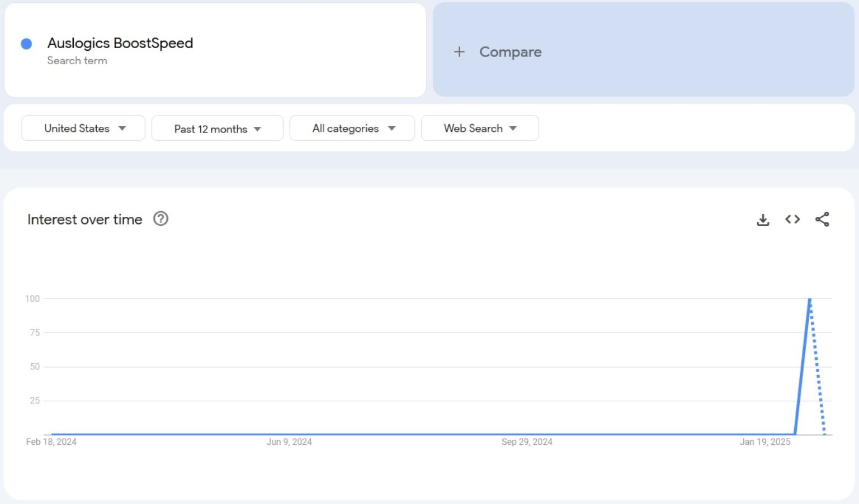Viewport: 859px width, 504px height.
Task: Click the Sep 29, 2024 axis label
Action: tap(527, 442)
